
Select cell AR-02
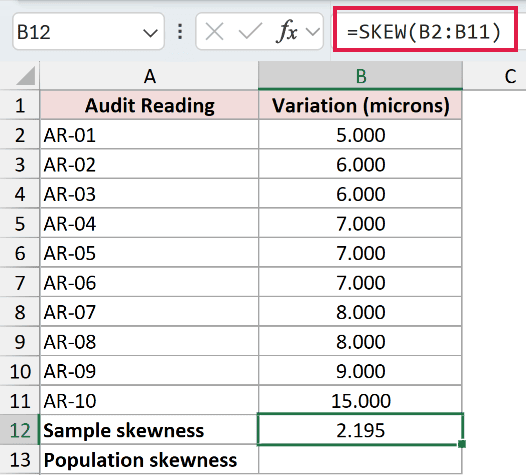(x=149, y=164)
